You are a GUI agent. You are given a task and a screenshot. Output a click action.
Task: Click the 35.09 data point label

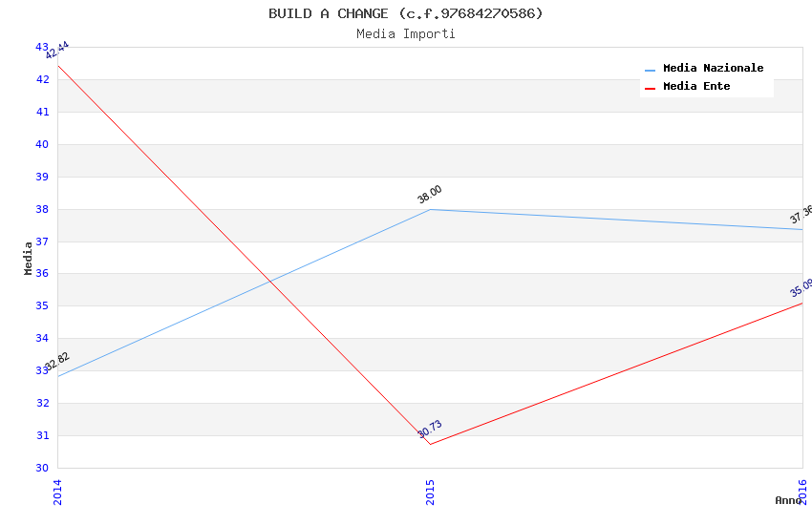(801, 287)
